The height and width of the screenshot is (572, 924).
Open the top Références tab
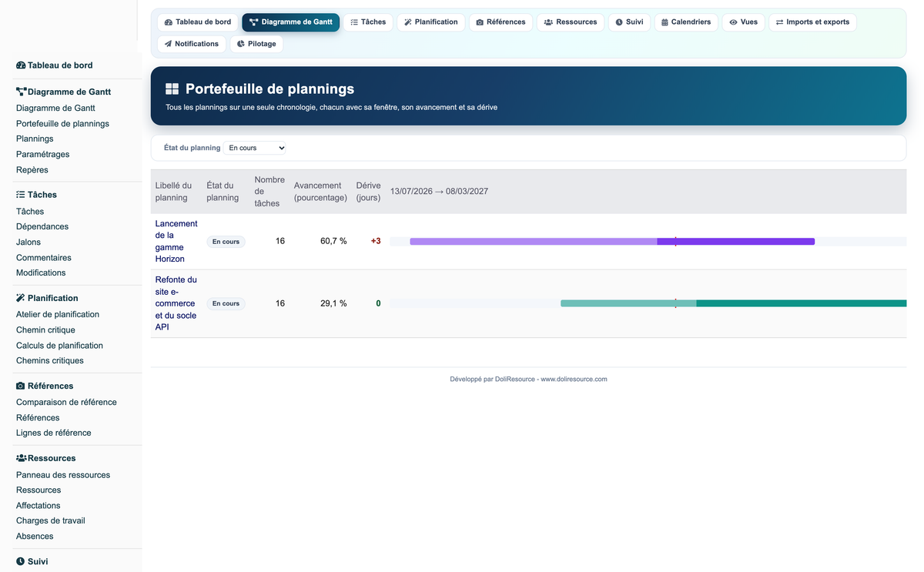coord(500,22)
